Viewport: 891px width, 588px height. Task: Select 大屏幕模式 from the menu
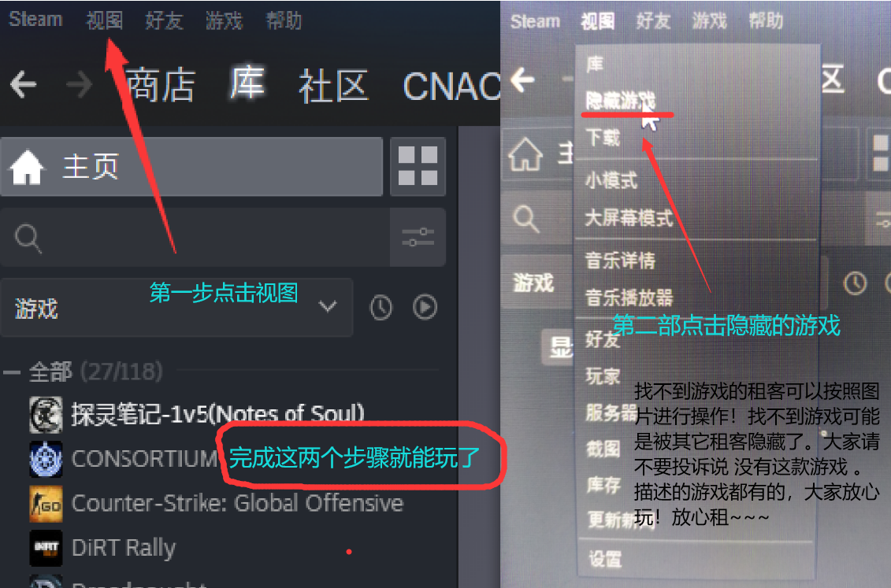[x=629, y=217]
